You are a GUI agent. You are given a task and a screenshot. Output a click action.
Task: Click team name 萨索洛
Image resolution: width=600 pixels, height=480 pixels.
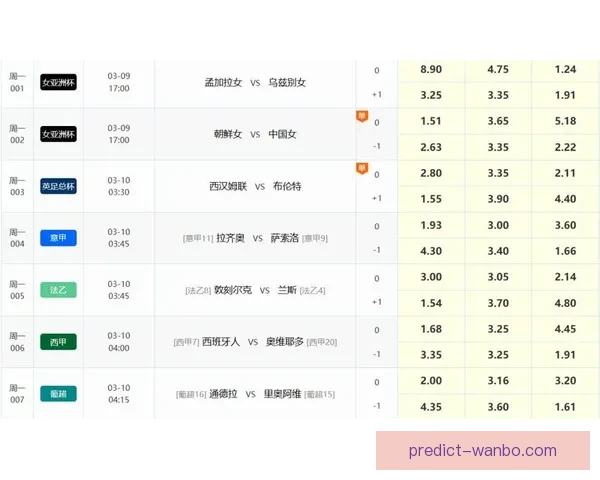coord(285,238)
